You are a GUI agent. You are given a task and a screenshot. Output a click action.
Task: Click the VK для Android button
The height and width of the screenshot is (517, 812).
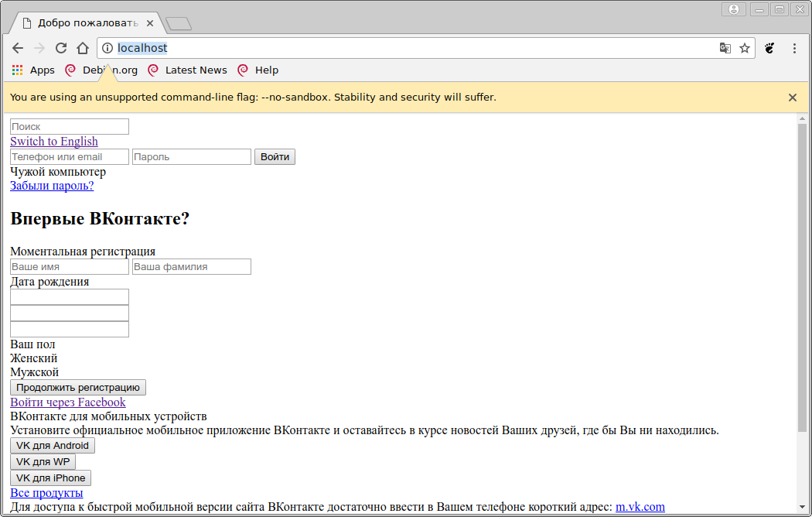click(x=53, y=446)
